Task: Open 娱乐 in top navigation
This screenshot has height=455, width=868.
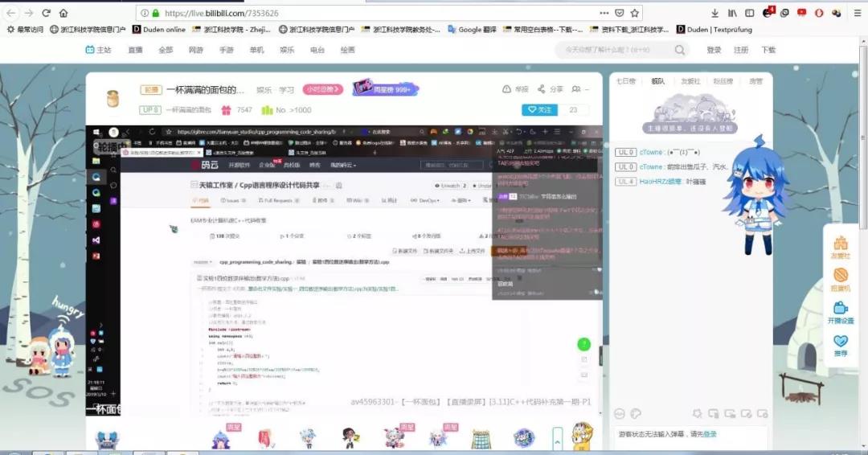Action: [x=287, y=50]
